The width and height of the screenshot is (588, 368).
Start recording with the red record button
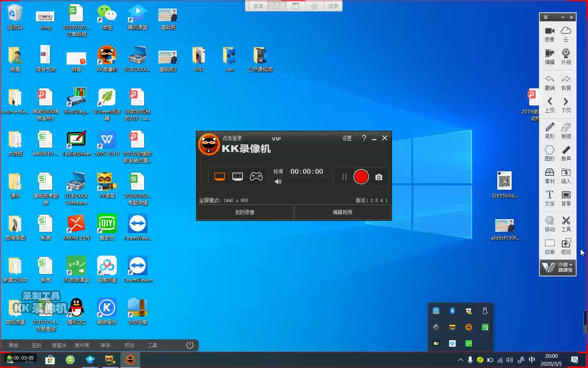click(x=361, y=177)
